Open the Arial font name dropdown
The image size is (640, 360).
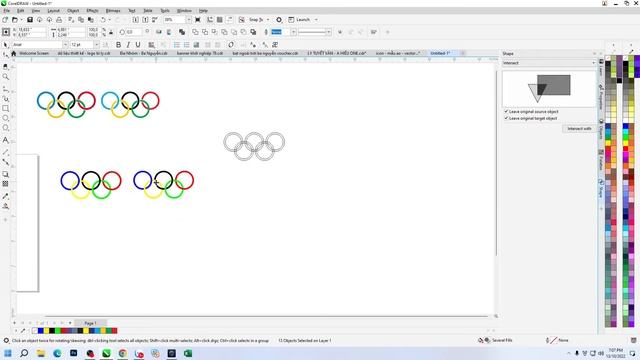65,44
